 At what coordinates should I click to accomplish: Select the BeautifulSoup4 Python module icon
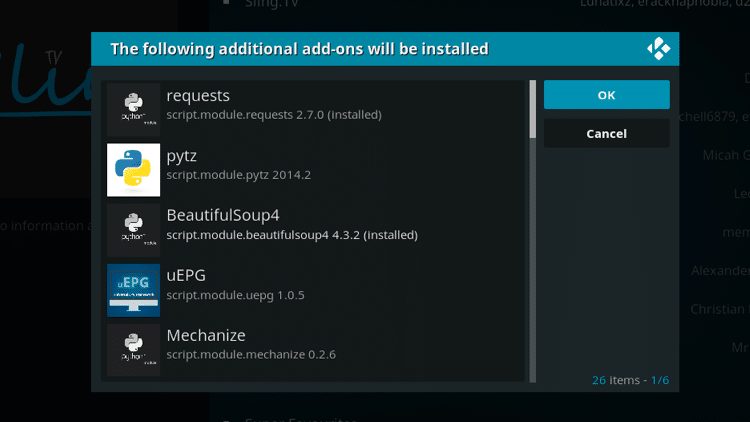pos(133,230)
